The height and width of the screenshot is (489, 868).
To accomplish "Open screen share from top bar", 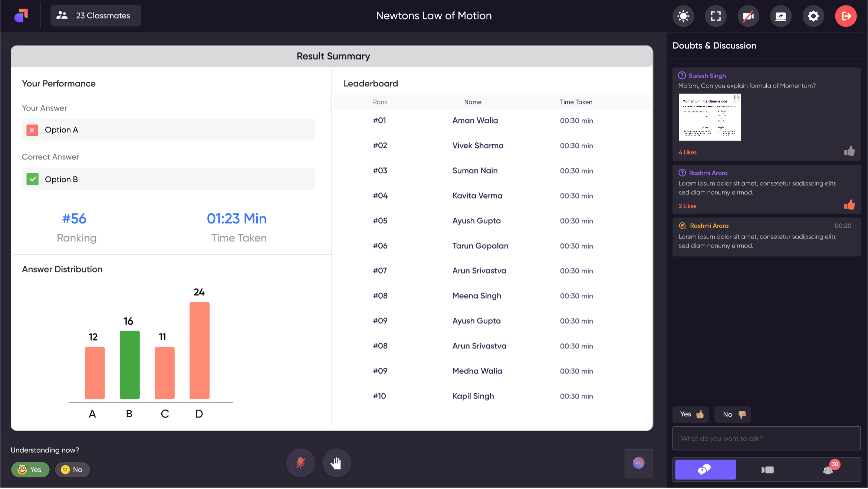I will click(780, 16).
